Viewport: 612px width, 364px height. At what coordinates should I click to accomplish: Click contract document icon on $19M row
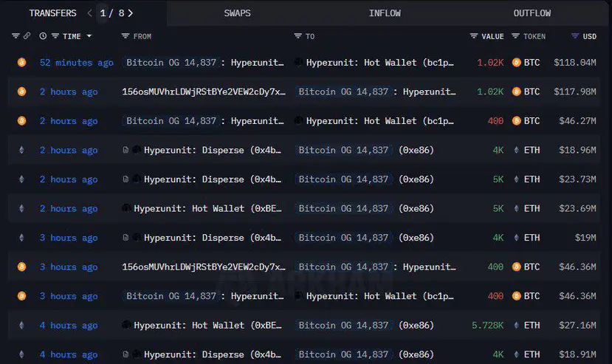tap(126, 238)
